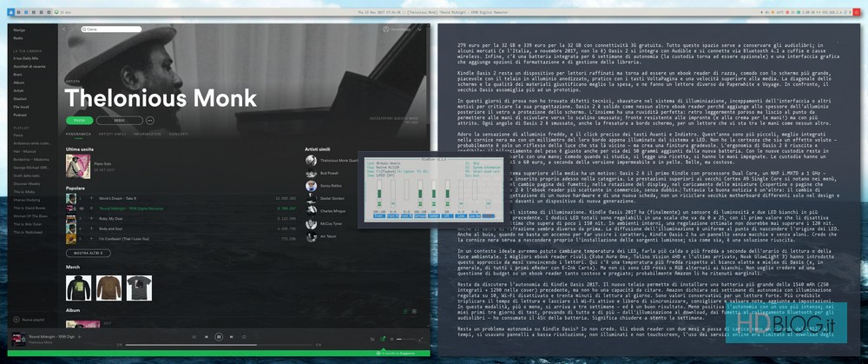This screenshot has height=364, width=868.
Task: Open File locali in the sidebar
Action: (21, 106)
